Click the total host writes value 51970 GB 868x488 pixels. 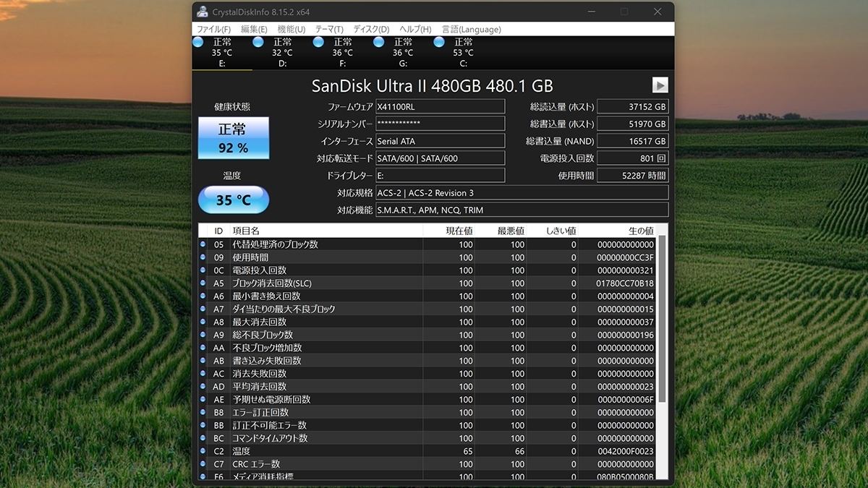pos(633,124)
